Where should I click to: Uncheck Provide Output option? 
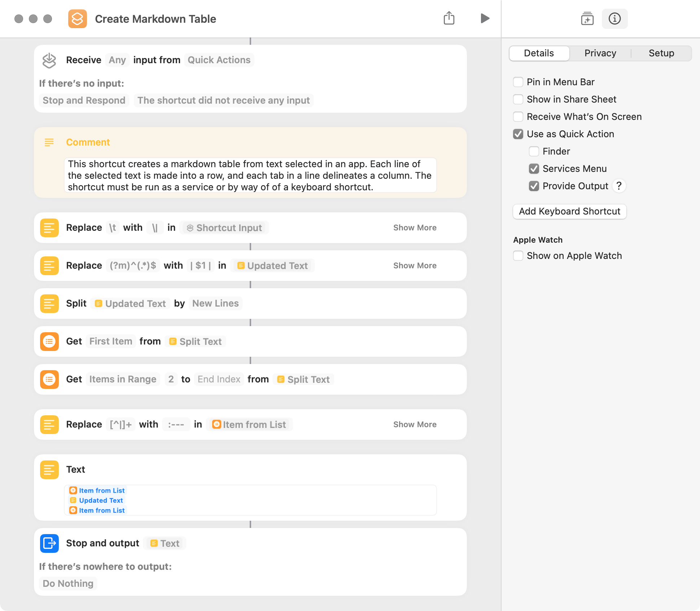coord(534,186)
